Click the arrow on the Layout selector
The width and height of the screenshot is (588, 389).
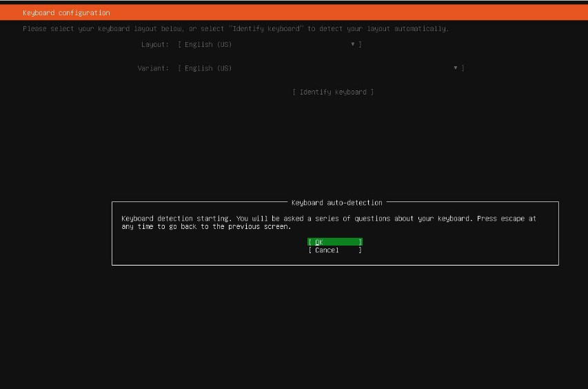353,45
